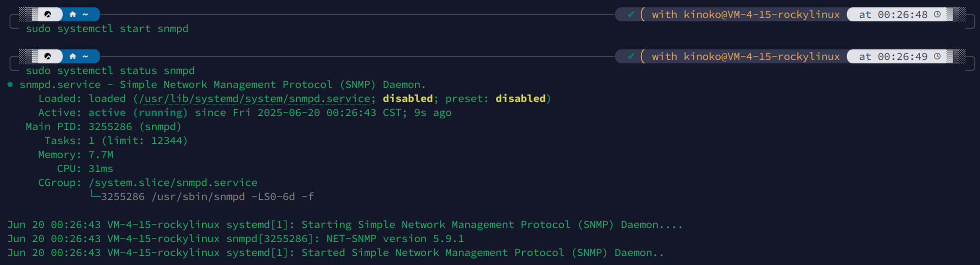Viewport: 980px width, 265px height.
Task: Click the clock icon beside 00:26:48
Action: [x=937, y=14]
